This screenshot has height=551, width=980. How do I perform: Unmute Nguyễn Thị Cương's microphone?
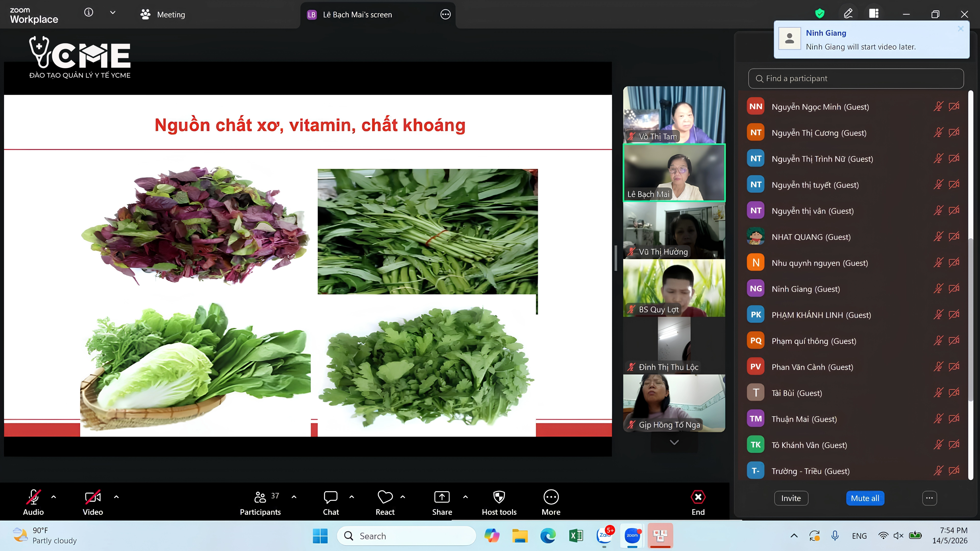(938, 133)
